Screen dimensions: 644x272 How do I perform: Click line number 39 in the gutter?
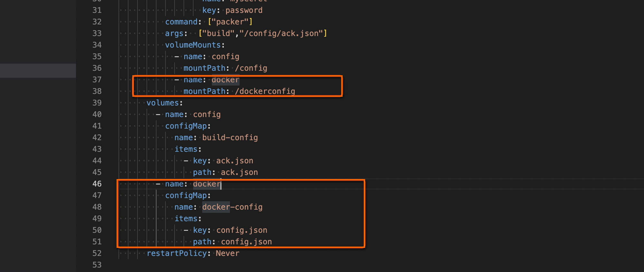(x=97, y=103)
